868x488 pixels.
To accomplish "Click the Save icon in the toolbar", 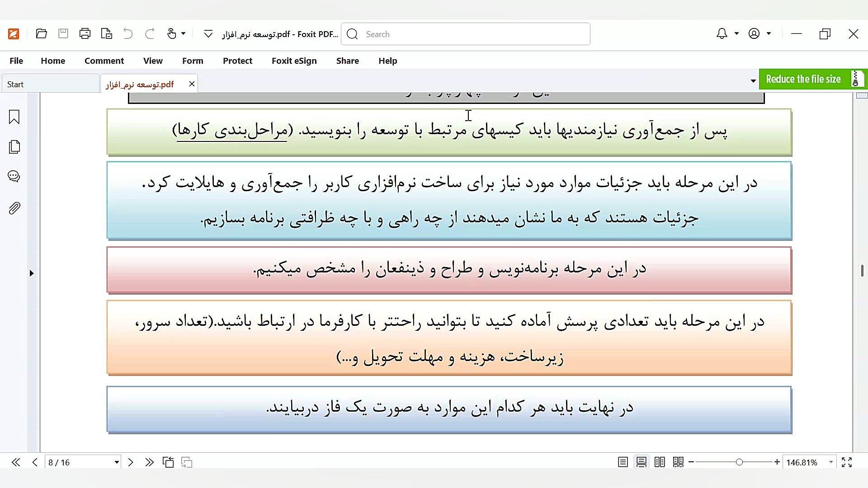I will click(x=63, y=34).
